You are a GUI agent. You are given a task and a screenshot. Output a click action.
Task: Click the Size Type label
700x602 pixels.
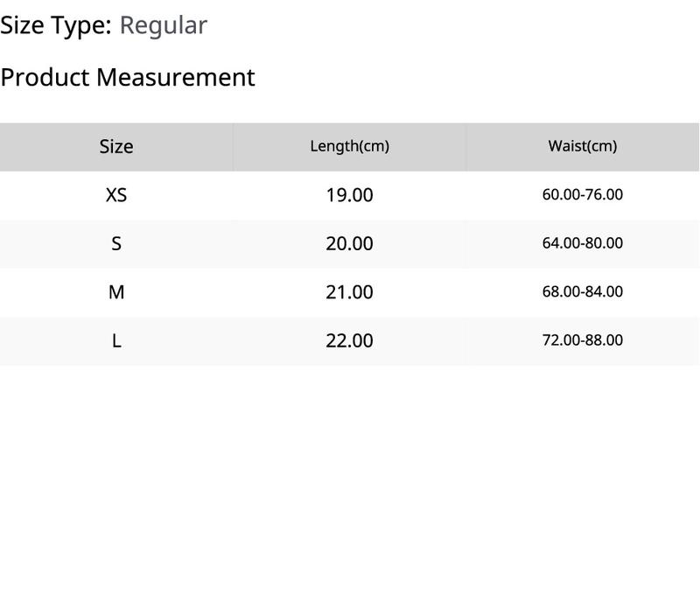(x=56, y=26)
